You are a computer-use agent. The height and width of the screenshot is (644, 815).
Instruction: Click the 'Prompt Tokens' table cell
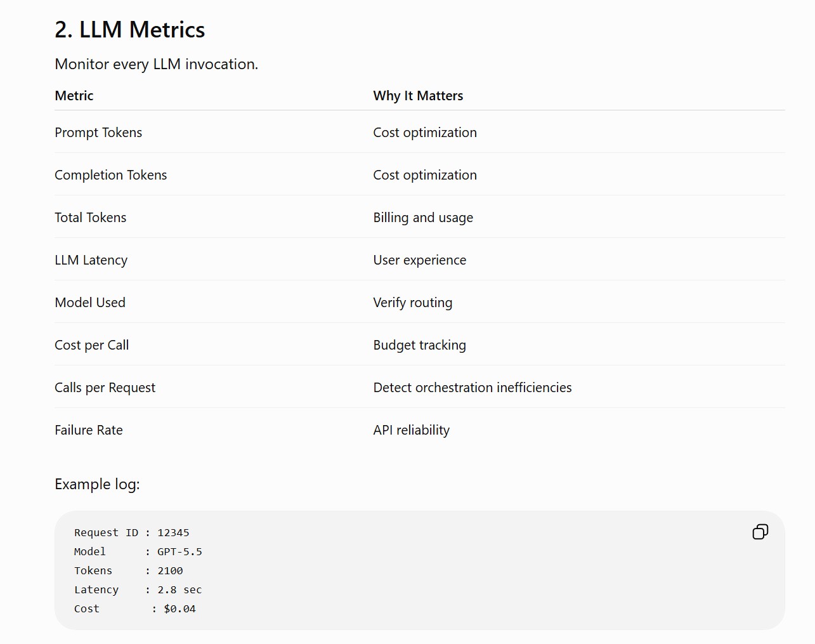98,133
